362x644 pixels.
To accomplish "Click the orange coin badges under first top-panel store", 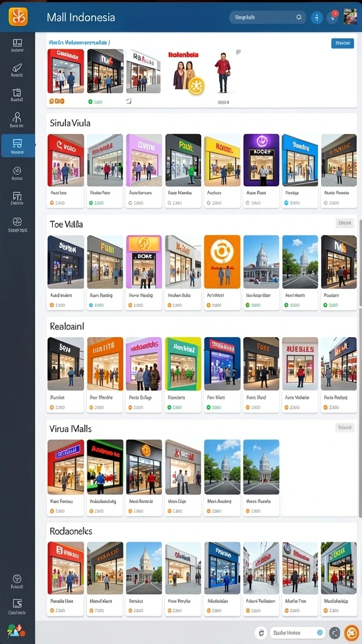I will (x=56, y=101).
